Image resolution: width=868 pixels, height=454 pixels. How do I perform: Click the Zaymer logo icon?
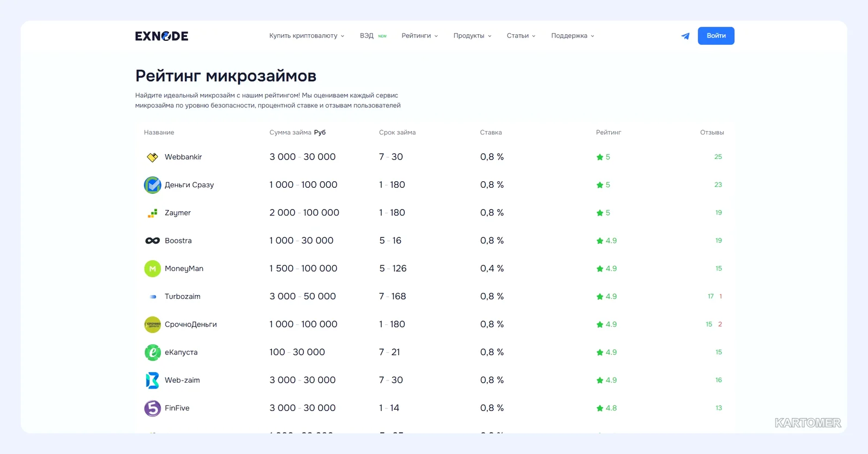pyautogui.click(x=152, y=213)
